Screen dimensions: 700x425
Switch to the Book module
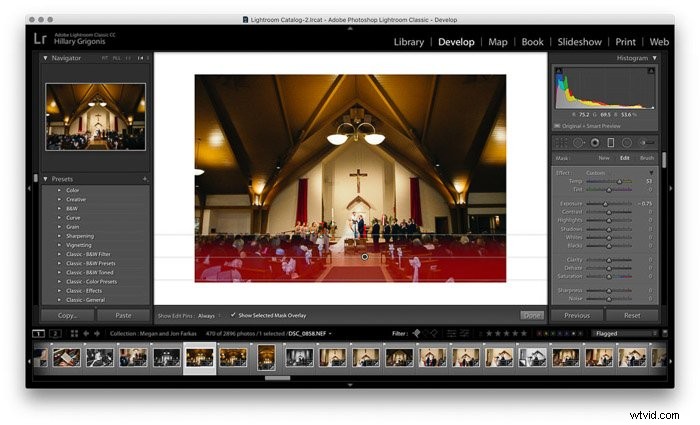click(532, 42)
